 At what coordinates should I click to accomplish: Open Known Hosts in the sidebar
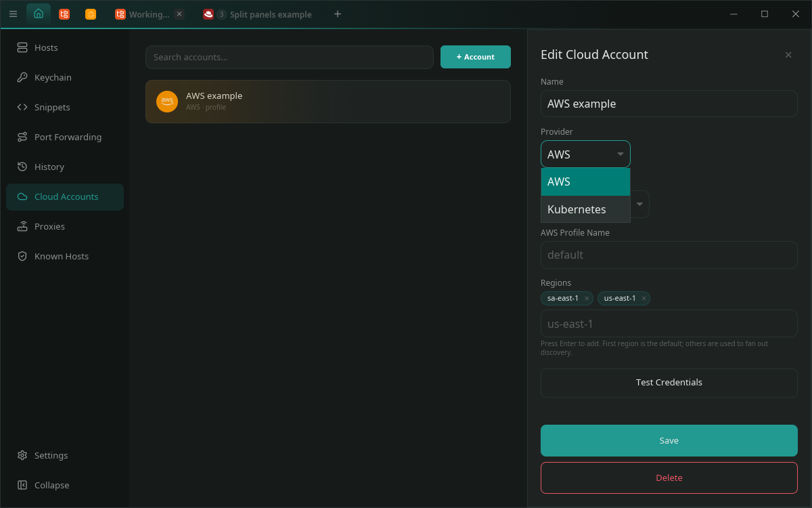[x=65, y=256]
